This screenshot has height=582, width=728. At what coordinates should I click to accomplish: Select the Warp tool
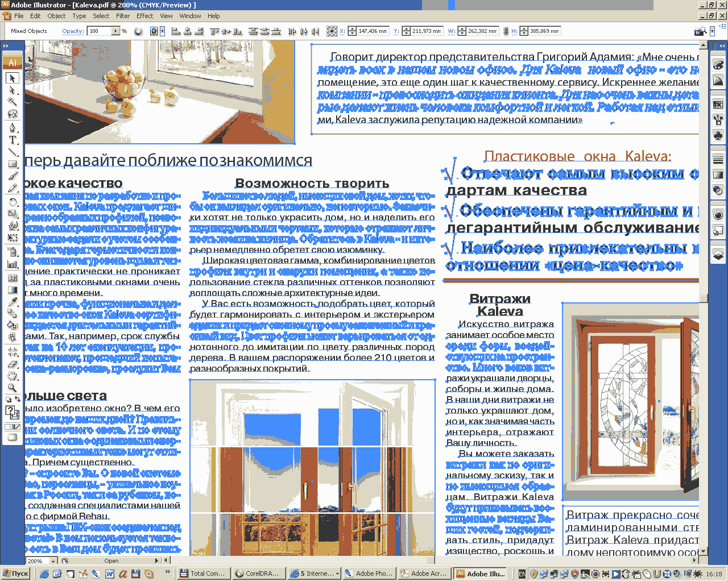tap(13, 226)
